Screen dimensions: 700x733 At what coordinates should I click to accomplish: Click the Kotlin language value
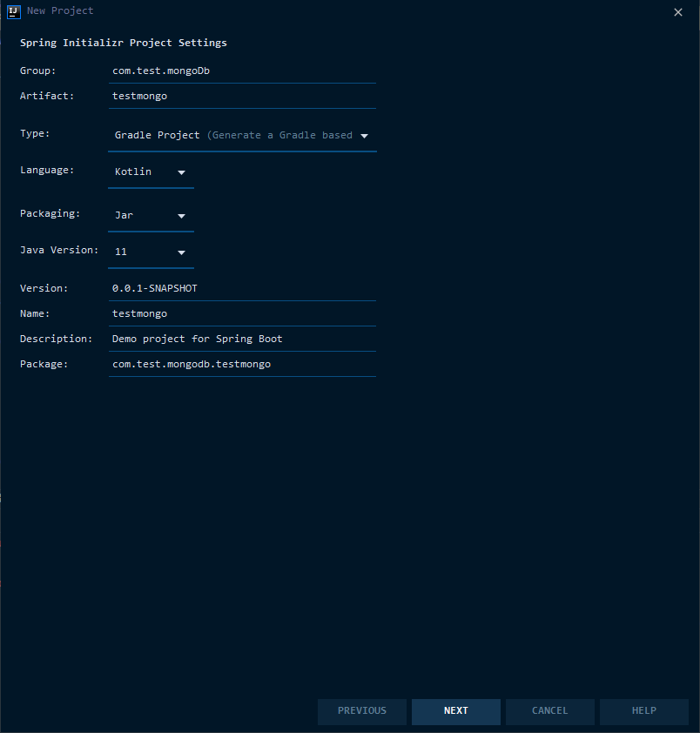[134, 172]
